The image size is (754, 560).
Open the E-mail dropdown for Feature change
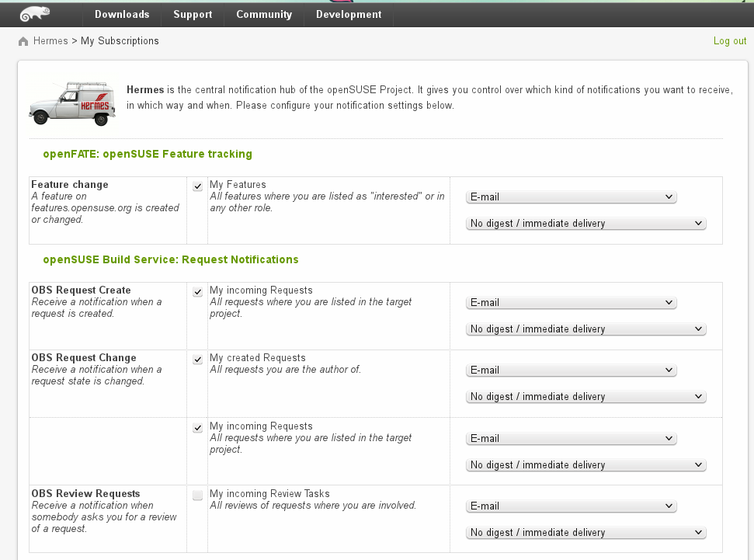(571, 197)
